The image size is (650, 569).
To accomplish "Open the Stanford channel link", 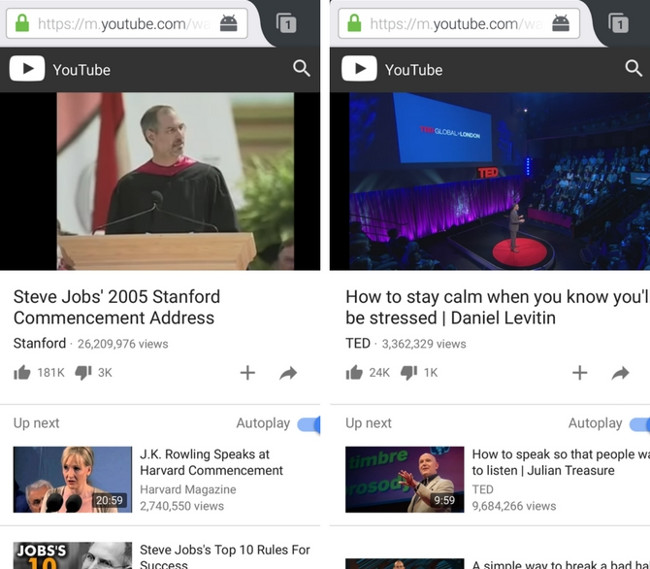I will click(39, 343).
